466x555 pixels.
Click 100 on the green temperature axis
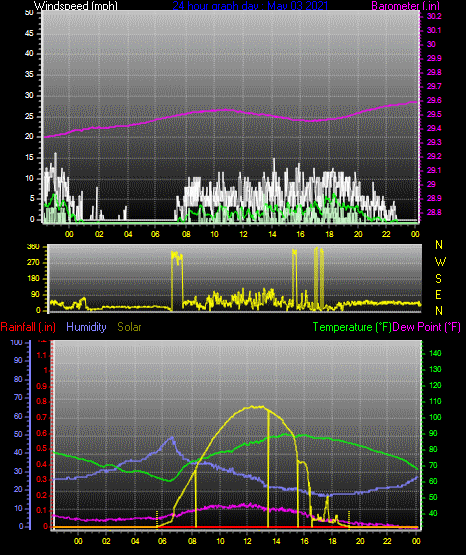pos(435,417)
